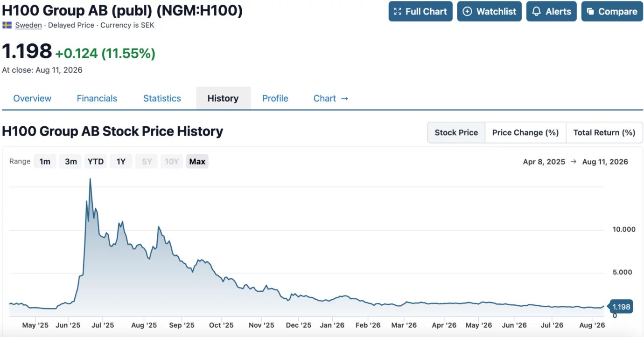
Task: Open the Profile tab
Action: [x=275, y=98]
